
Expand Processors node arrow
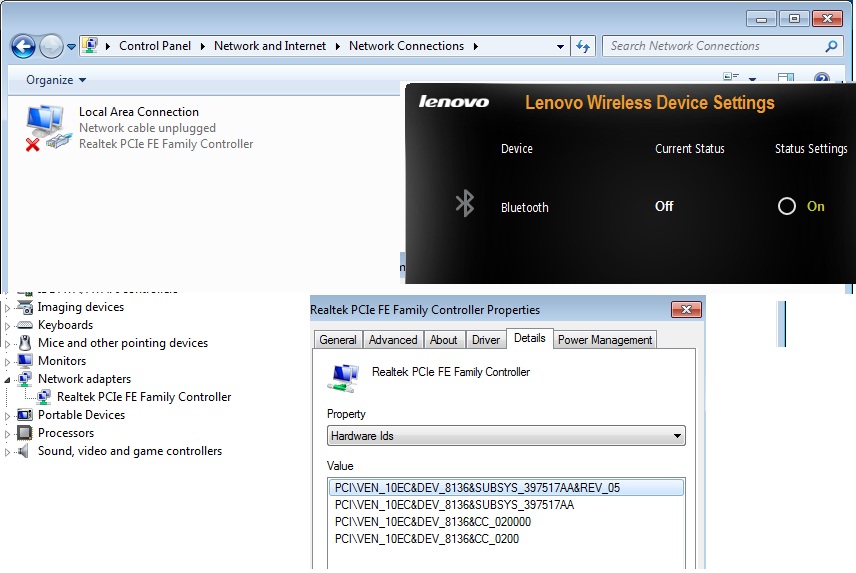7,434
